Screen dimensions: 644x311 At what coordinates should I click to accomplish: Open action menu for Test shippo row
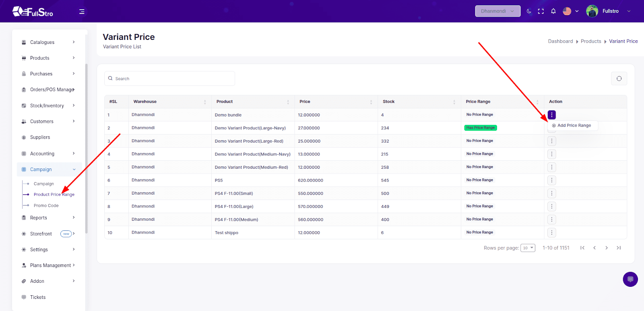[x=551, y=232]
